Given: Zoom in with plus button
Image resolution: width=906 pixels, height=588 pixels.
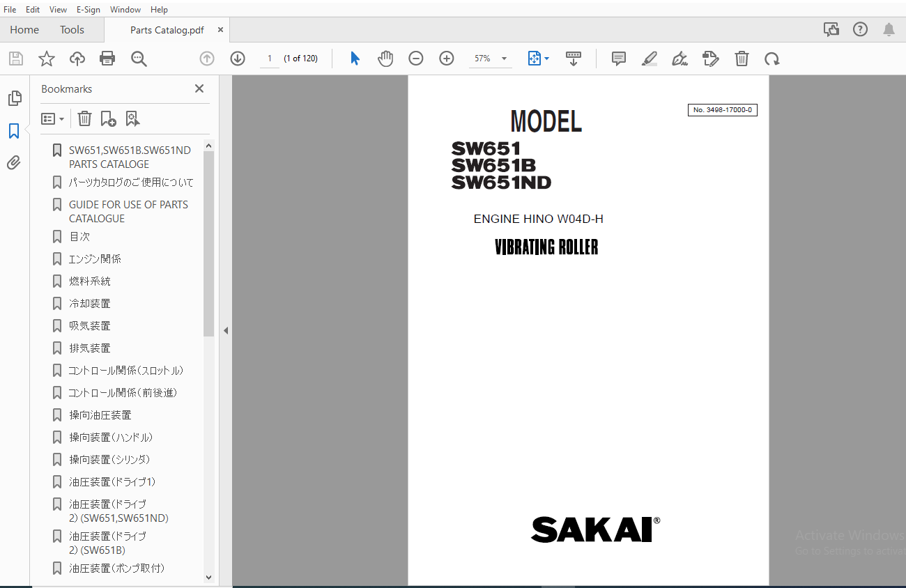Looking at the screenshot, I should pos(447,59).
